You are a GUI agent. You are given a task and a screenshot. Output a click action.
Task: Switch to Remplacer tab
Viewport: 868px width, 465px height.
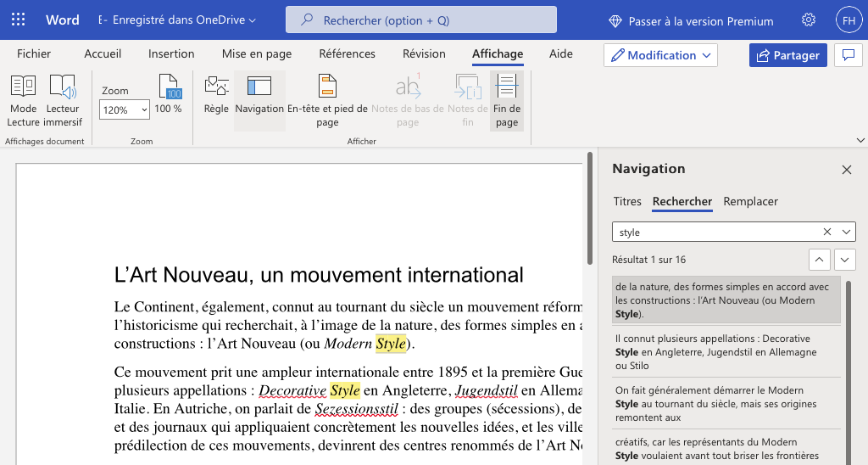point(750,201)
